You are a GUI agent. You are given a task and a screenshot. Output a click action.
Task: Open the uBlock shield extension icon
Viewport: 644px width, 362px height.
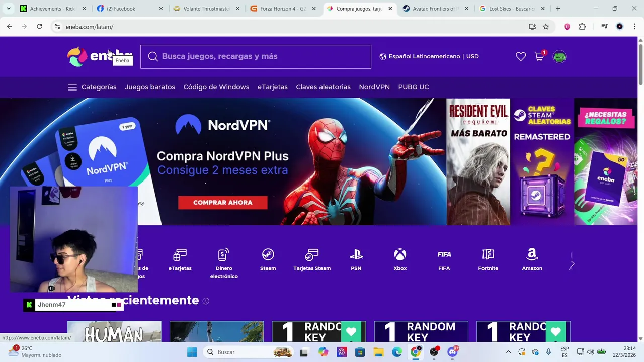coord(567,27)
